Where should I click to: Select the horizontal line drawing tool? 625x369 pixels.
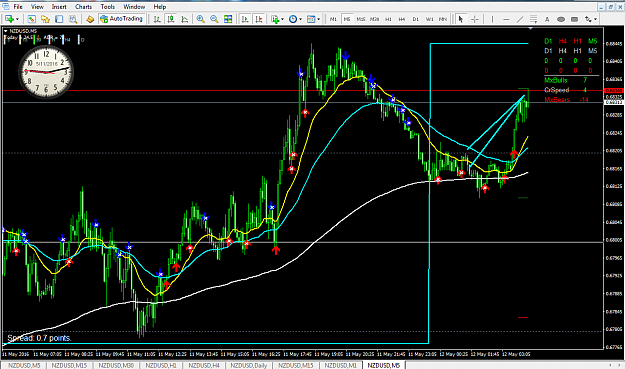506,19
